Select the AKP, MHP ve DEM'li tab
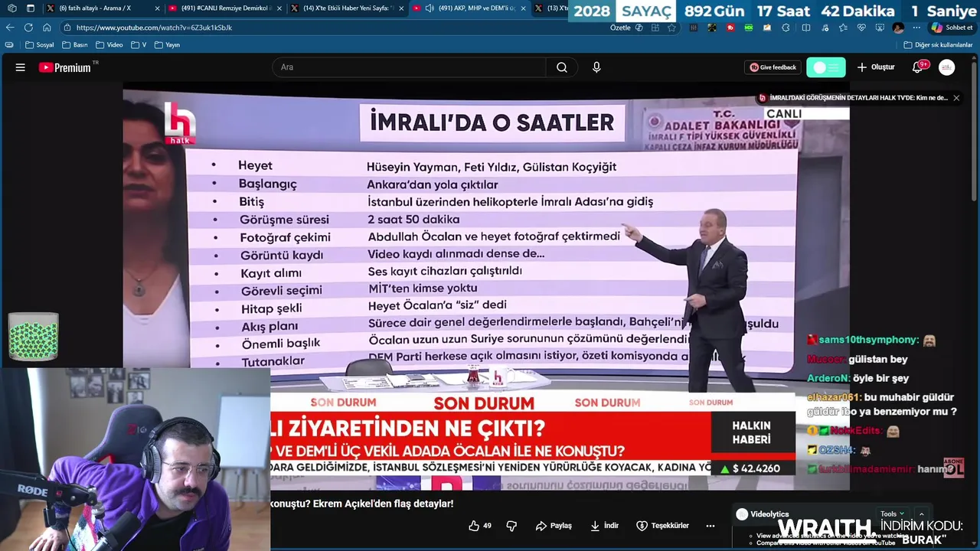 pyautogui.click(x=469, y=8)
